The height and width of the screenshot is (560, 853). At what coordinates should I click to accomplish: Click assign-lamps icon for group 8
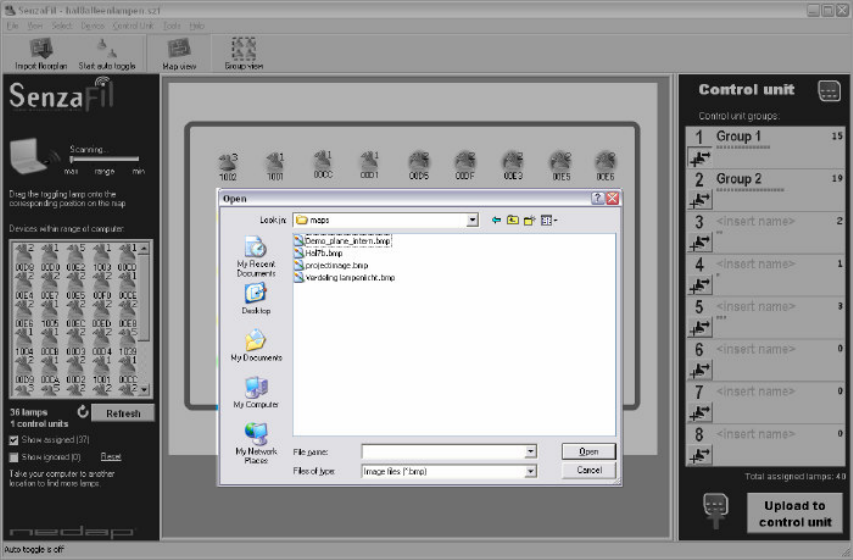click(700, 456)
